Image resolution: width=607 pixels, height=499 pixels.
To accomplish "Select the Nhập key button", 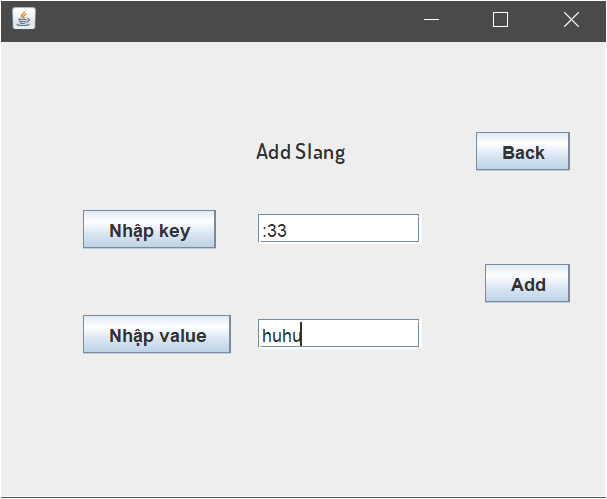I will tap(149, 229).
